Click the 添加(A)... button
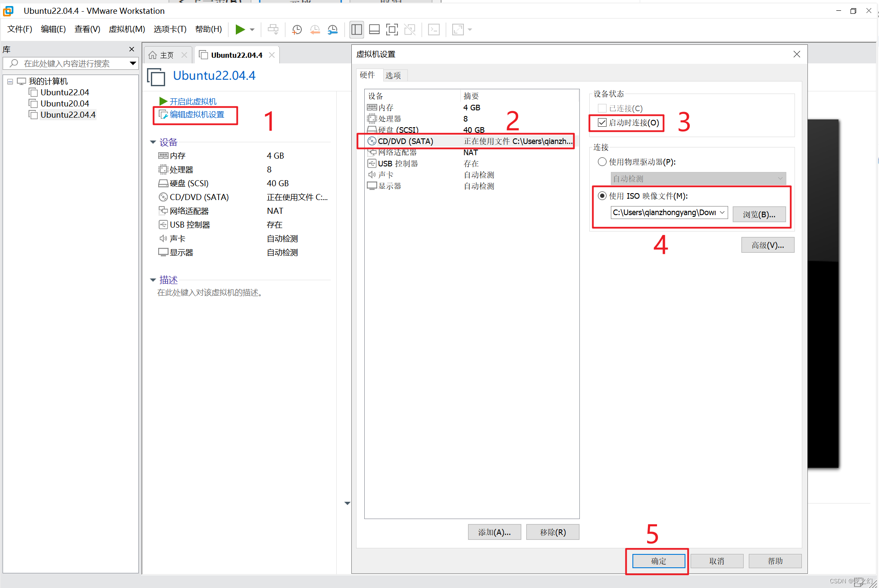879x588 pixels. pos(494,532)
